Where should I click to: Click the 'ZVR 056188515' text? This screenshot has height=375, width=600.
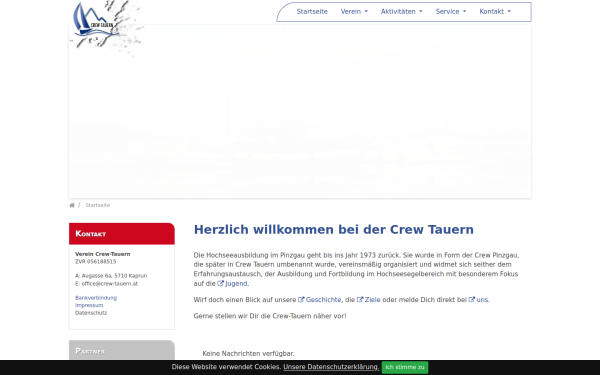tap(96, 262)
